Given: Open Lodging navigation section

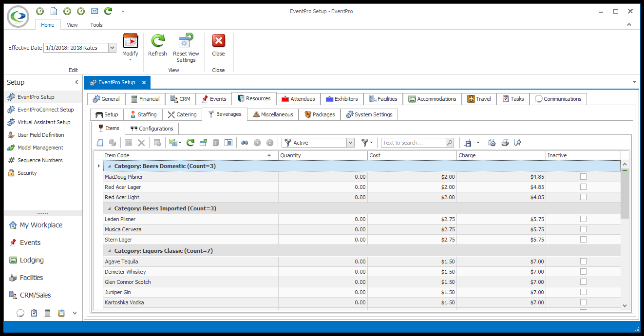Looking at the screenshot, I should 32,260.
